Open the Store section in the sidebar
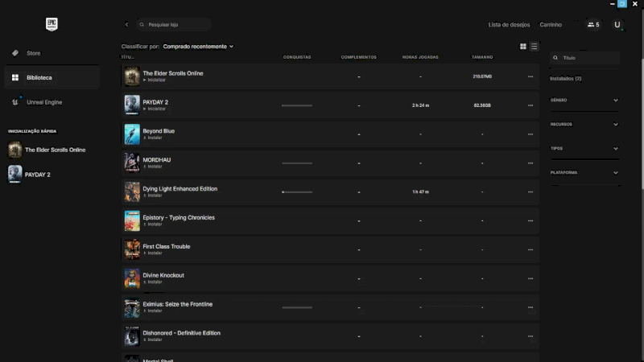This screenshot has width=644, height=362. (33, 53)
